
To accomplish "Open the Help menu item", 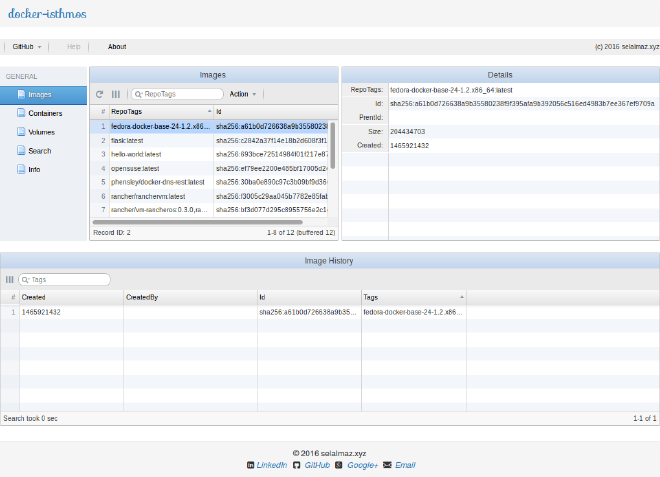I will (x=73, y=47).
